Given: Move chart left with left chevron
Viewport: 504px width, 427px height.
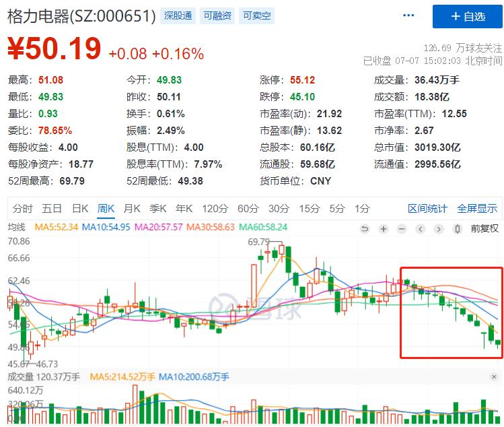Looking at the screenshot, I should pos(421,229).
